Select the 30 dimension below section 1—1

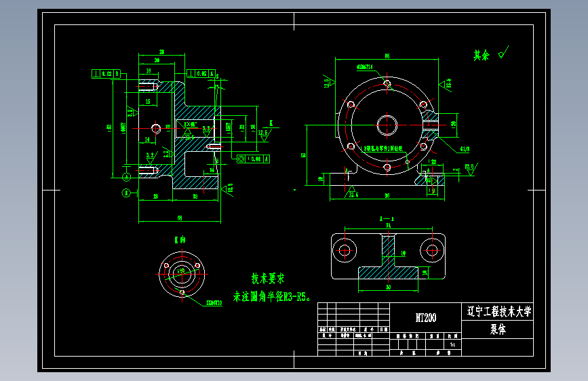coord(388,287)
